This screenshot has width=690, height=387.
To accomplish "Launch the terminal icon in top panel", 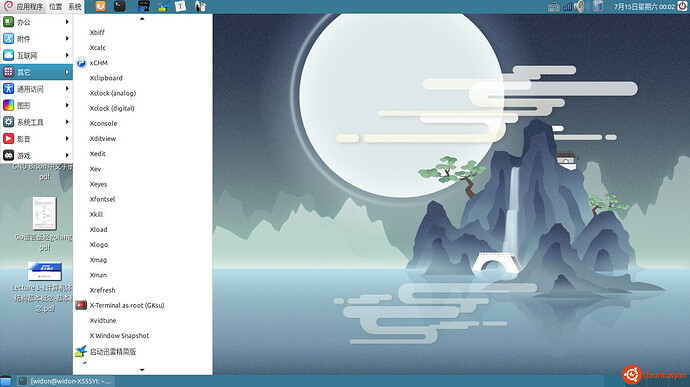I will coord(120,6).
